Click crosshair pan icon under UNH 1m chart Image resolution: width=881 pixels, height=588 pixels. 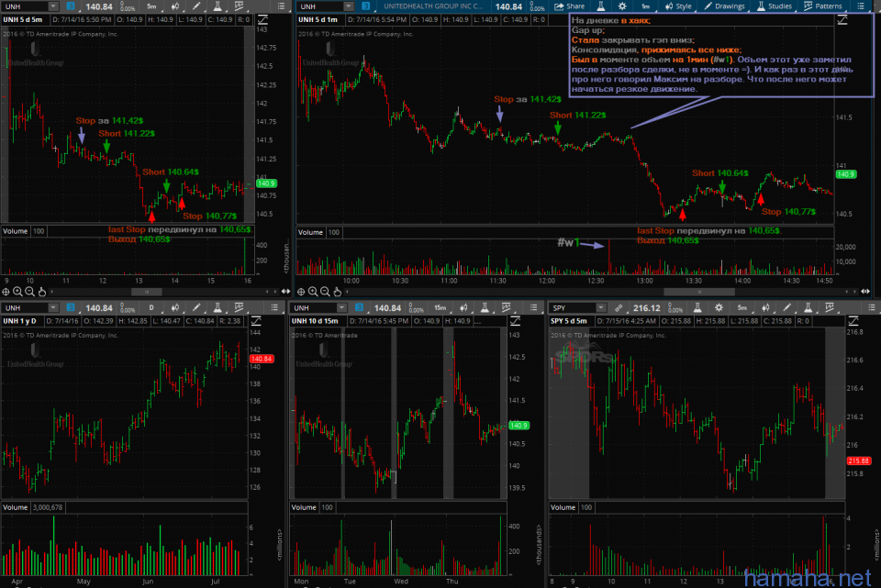(301, 292)
